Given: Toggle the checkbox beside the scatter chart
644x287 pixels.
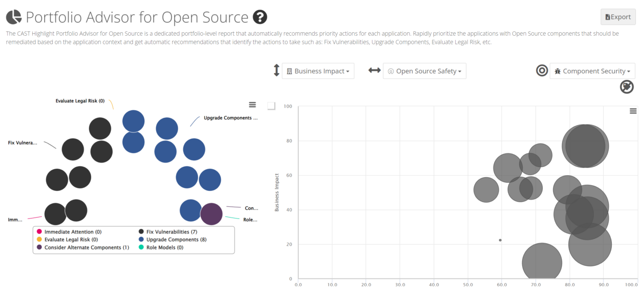Looking at the screenshot, I should pyautogui.click(x=271, y=106).
